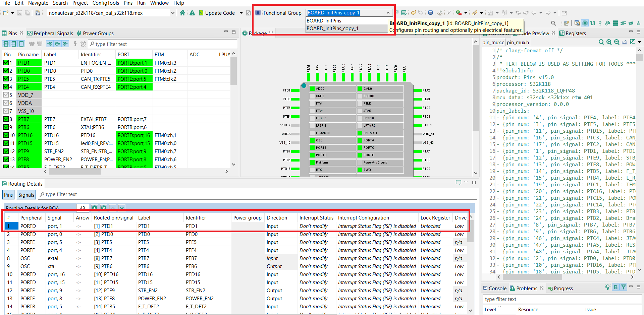644x315 pixels.
Task: Open the Peripheral Signals tab
Action: click(x=50, y=34)
